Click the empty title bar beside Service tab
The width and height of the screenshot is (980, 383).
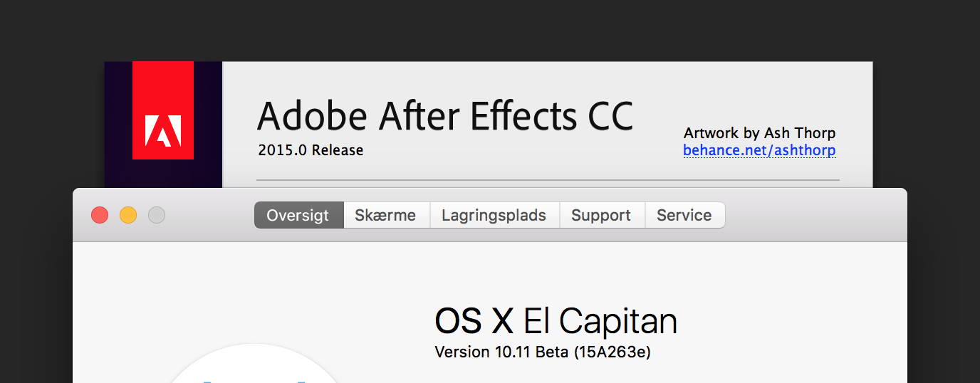tap(815, 215)
